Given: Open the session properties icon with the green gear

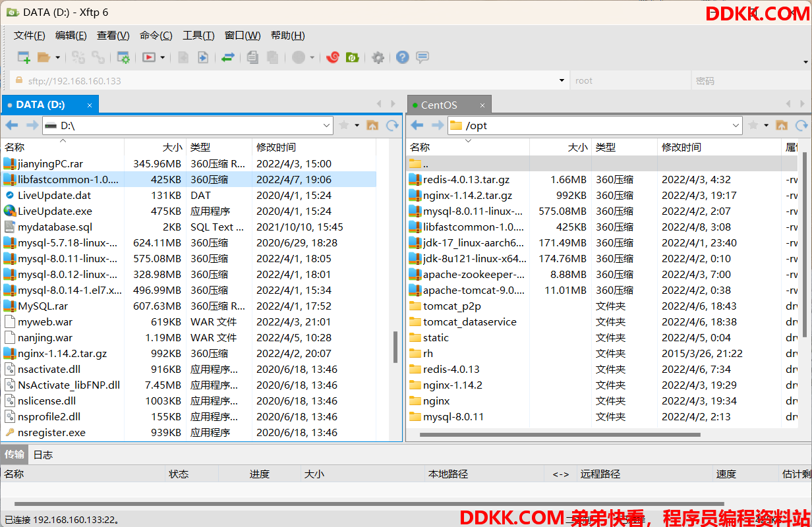Looking at the screenshot, I should [123, 57].
